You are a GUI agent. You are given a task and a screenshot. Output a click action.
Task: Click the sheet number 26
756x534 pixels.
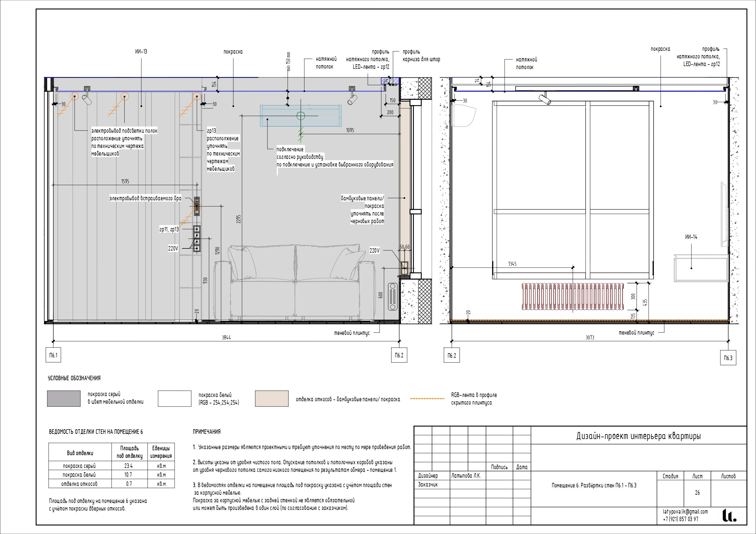pyautogui.click(x=697, y=493)
